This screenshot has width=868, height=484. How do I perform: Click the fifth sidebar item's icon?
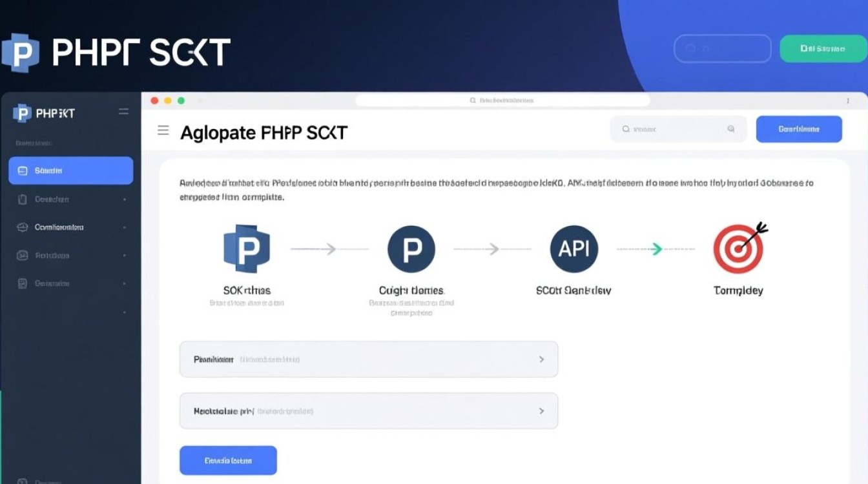(x=23, y=283)
